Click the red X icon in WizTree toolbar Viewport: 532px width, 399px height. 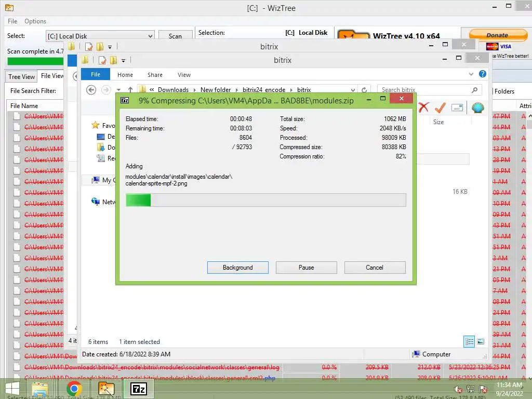point(423,108)
